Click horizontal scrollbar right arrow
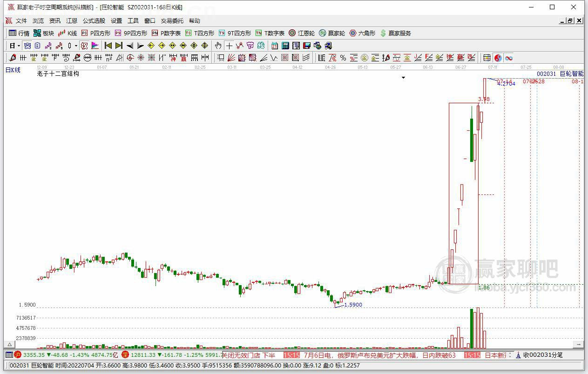This screenshot has height=374, width=588. click(578, 345)
